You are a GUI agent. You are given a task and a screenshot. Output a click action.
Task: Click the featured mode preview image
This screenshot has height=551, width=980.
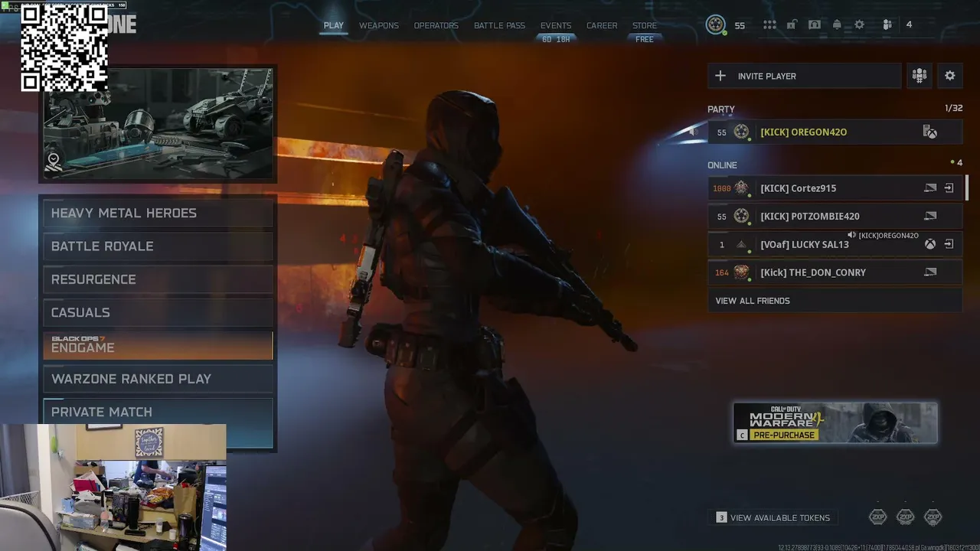[158, 124]
